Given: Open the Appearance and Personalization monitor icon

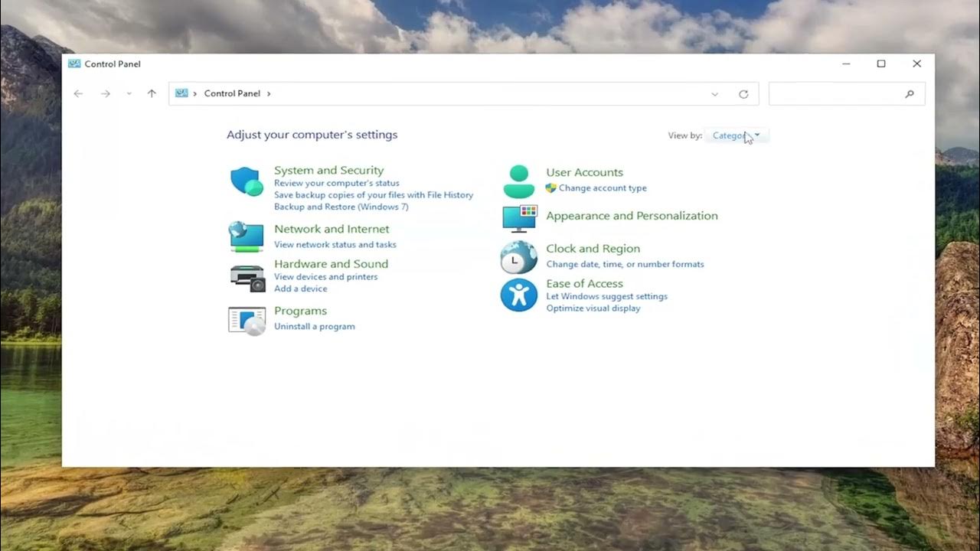Looking at the screenshot, I should tap(520, 219).
